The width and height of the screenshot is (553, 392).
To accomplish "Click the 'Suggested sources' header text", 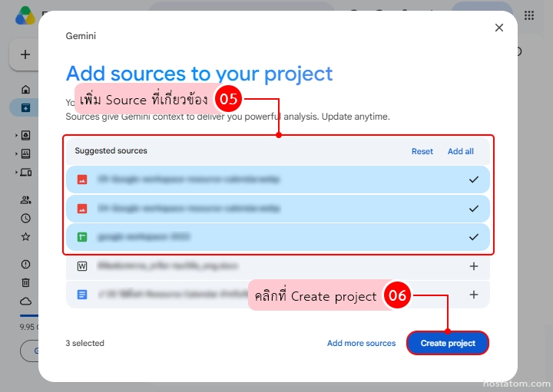I will [111, 151].
